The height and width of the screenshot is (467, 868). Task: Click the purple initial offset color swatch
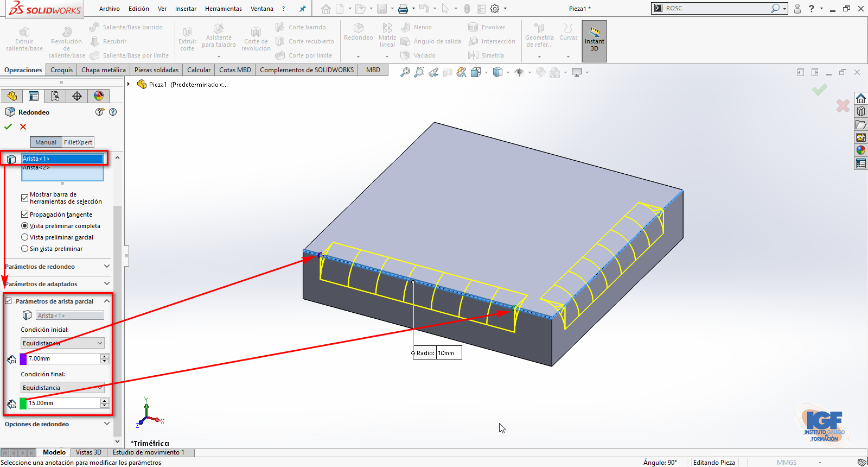[23, 359]
